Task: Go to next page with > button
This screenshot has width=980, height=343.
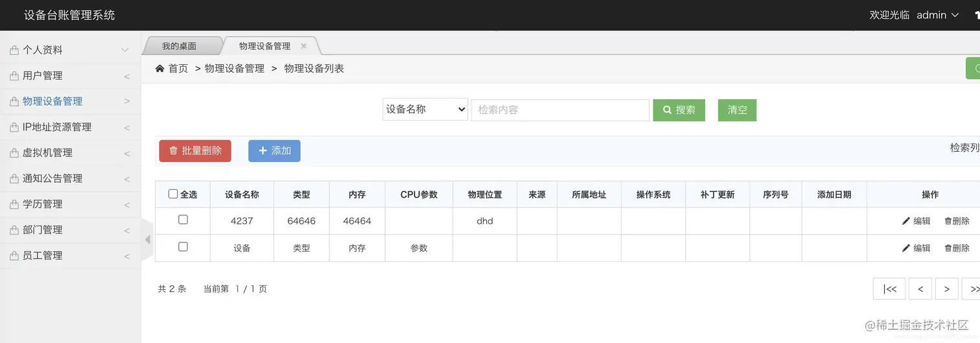Action: coord(947,289)
